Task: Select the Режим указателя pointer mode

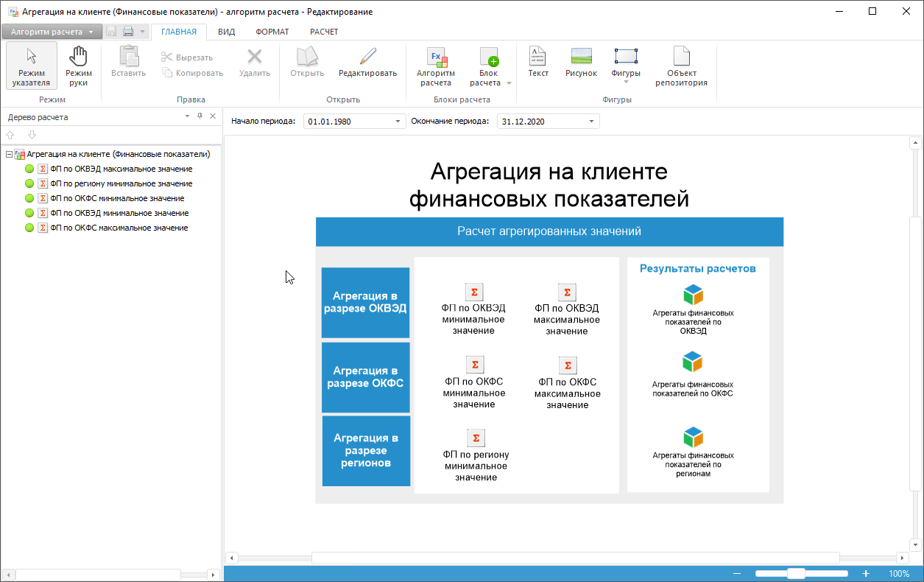Action: (31, 65)
